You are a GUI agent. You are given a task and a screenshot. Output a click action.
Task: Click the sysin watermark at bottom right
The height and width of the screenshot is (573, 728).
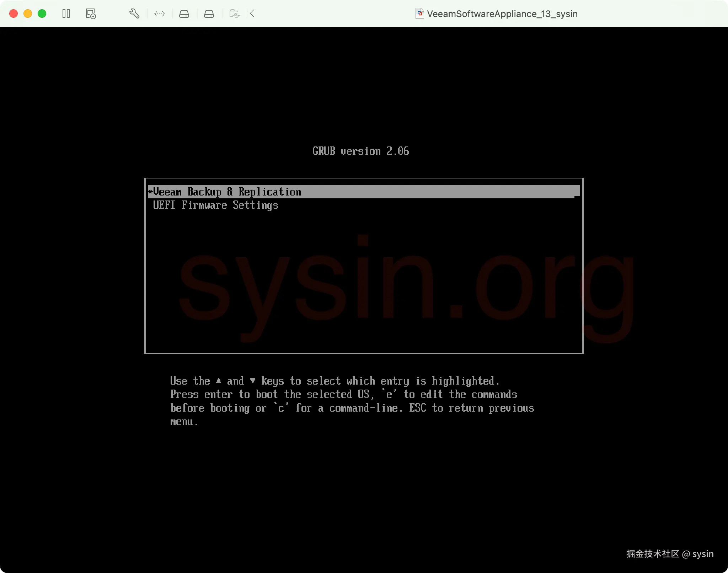670,554
